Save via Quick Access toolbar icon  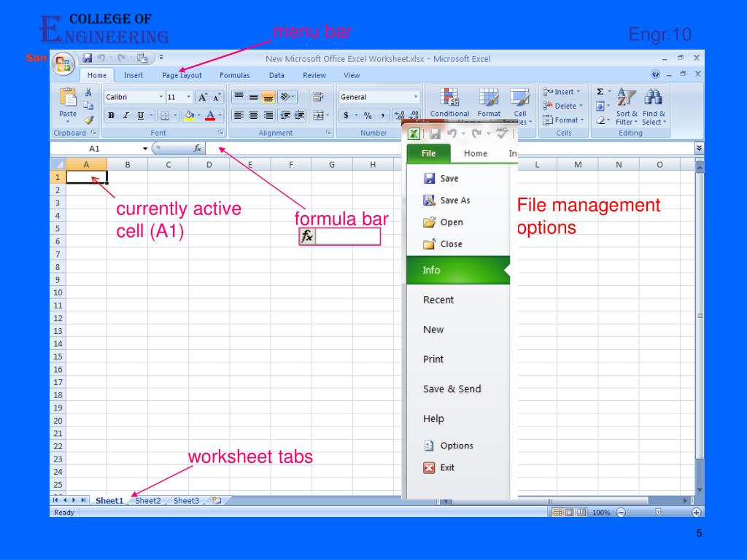tap(88, 58)
